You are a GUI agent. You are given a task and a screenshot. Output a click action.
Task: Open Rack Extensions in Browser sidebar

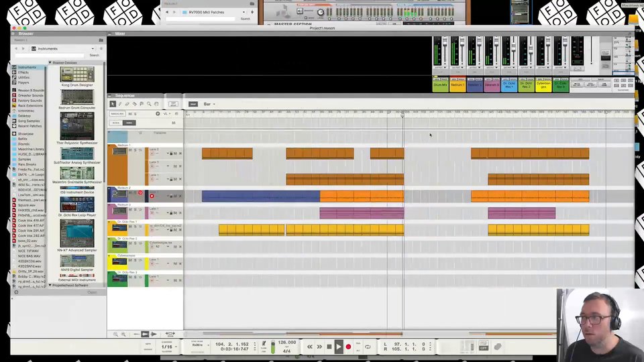[30, 105]
